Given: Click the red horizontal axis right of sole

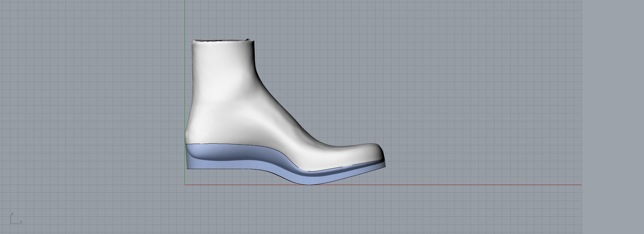Looking at the screenshot, I should tap(468, 185).
